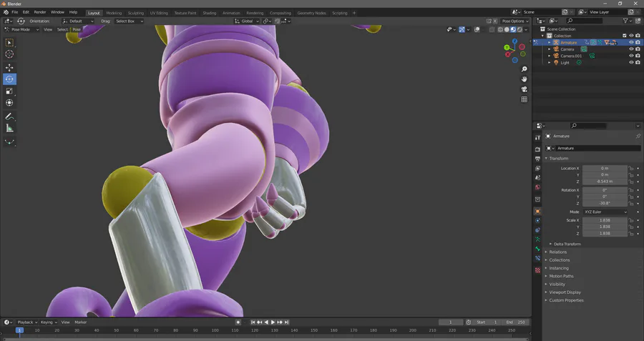Toggle camera view icon in viewport

[524, 89]
